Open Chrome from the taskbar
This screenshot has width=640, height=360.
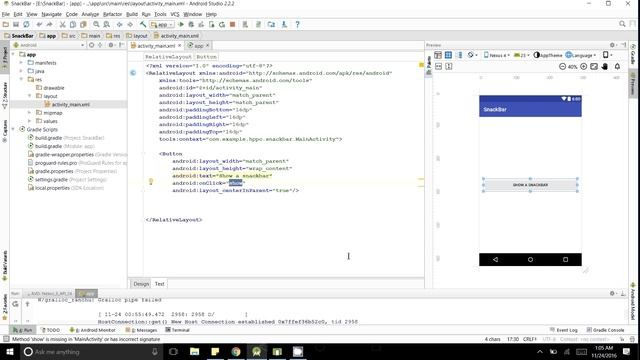click(236, 351)
